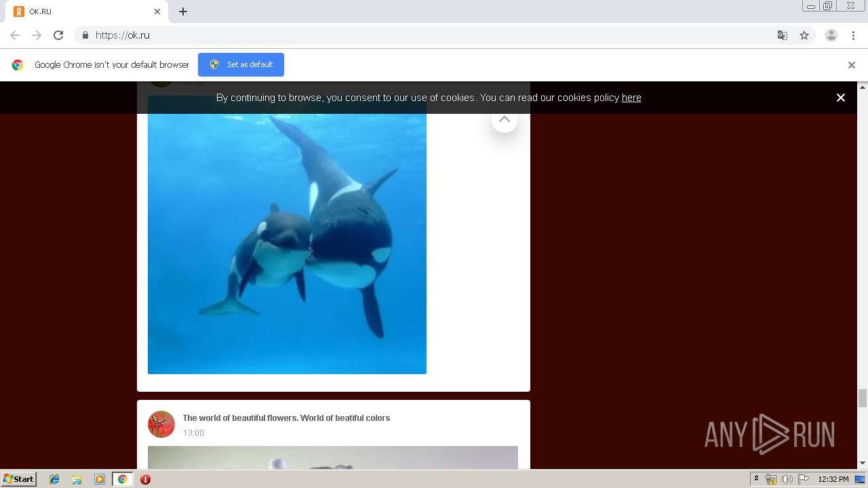Open Windows Media Player in taskbar
Image resolution: width=868 pixels, height=488 pixels.
tap(100, 479)
